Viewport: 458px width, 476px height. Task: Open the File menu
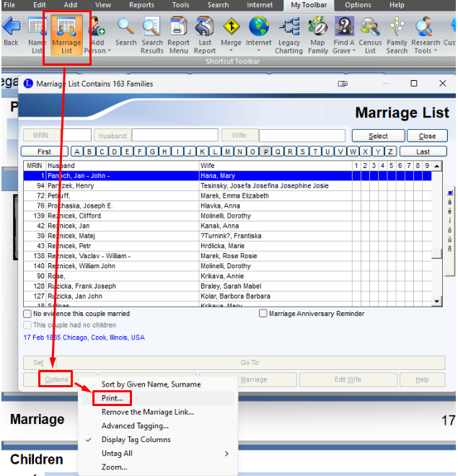click(x=9, y=5)
